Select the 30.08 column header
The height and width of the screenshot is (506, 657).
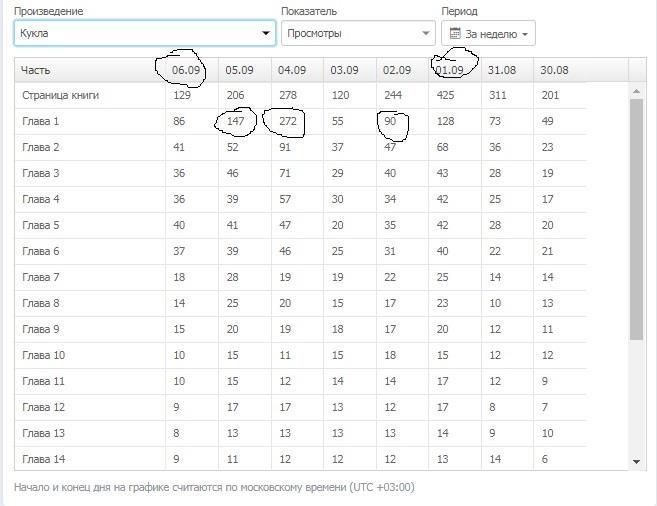554,70
